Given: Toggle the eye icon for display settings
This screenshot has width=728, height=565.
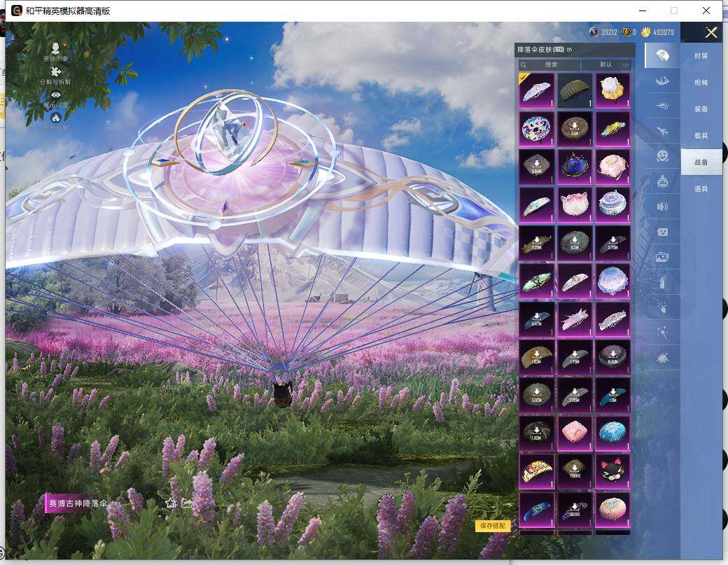Looking at the screenshot, I should 55,95.
